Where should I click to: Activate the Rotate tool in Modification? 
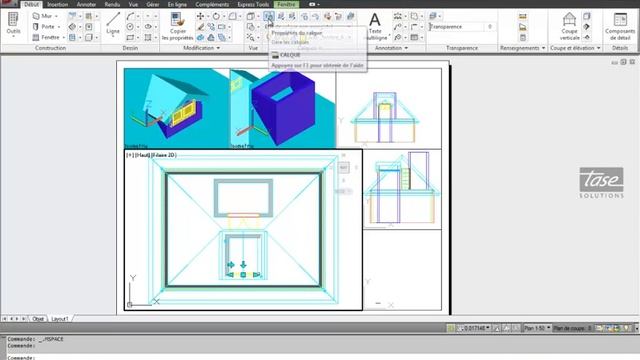coord(216,16)
